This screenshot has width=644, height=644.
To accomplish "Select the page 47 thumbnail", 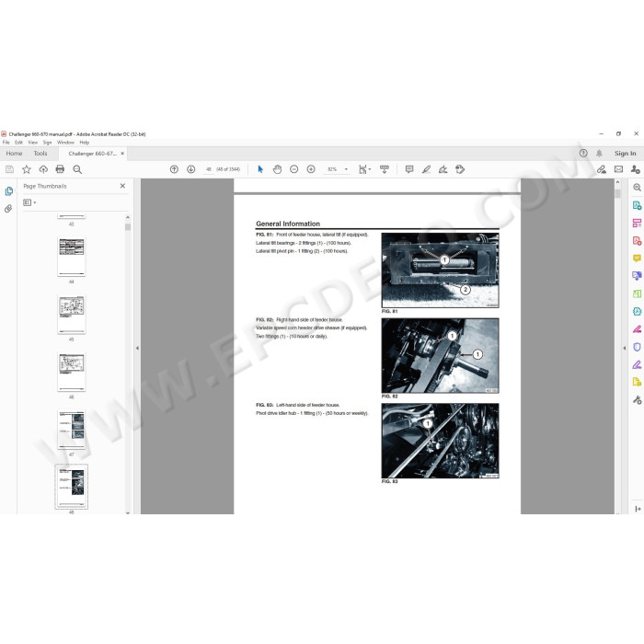I will tap(71, 431).
